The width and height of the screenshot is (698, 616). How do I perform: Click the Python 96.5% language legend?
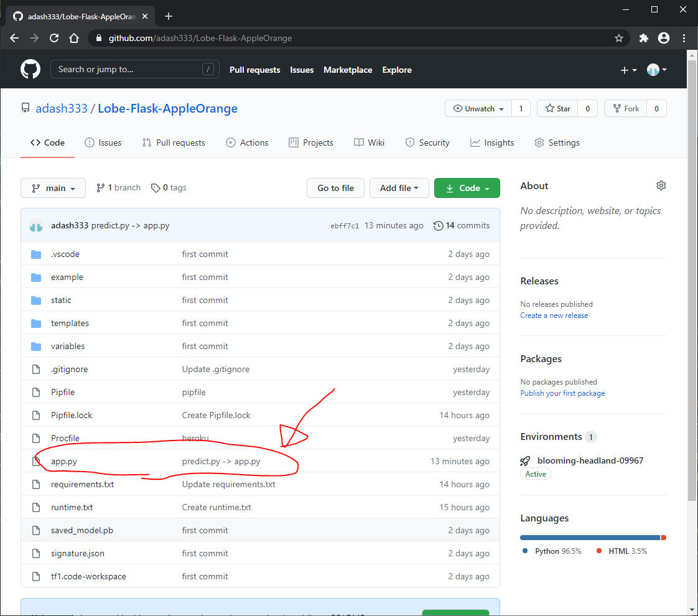pyautogui.click(x=552, y=551)
